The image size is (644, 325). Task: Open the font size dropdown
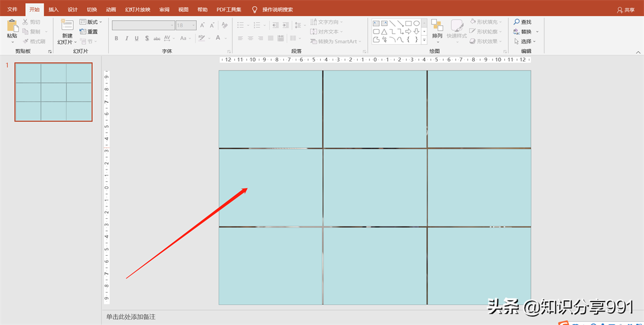(x=193, y=25)
